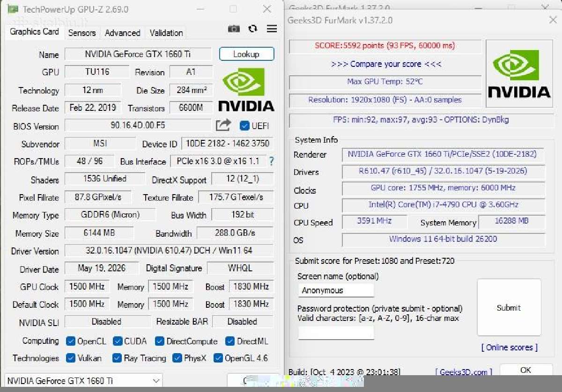The height and width of the screenshot is (392, 562).
Task: Click the Driver Version value field
Action: (x=169, y=251)
